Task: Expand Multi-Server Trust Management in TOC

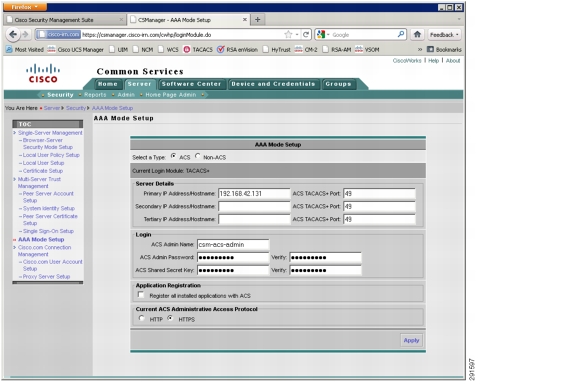Action: coord(39,183)
